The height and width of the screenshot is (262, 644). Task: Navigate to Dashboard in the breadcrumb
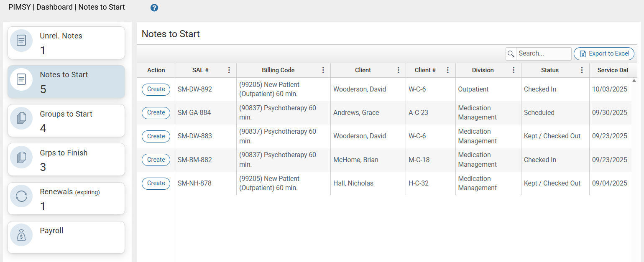[x=54, y=7]
